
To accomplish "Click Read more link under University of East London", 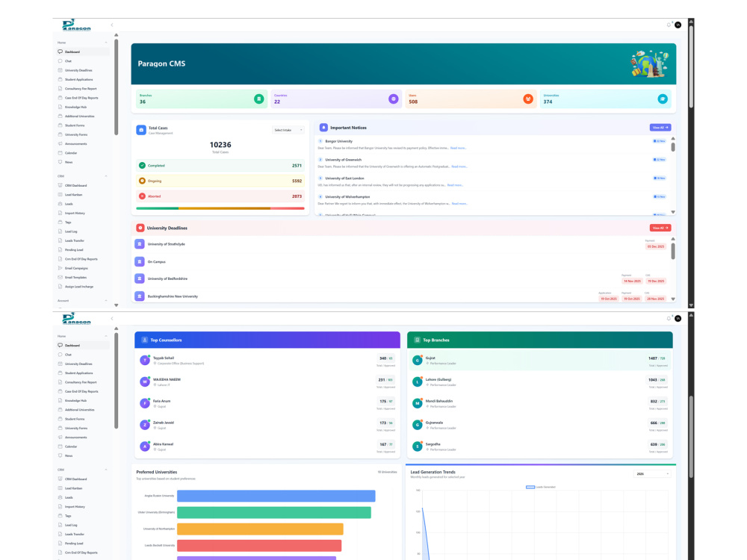I will (455, 185).
